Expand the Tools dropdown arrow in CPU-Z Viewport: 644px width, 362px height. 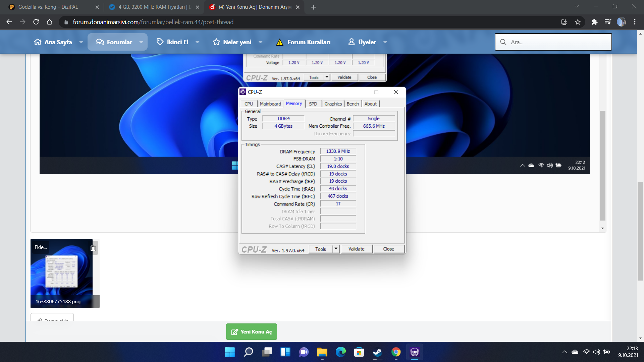336,249
